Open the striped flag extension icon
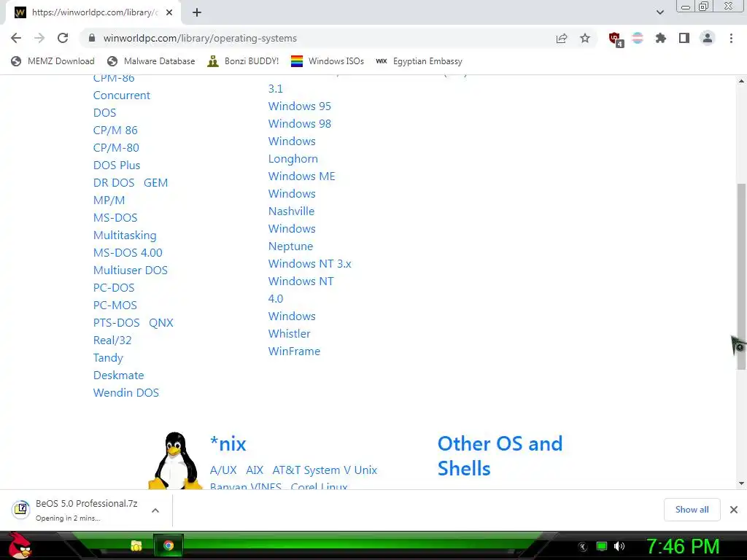The height and width of the screenshot is (560, 747). [638, 38]
